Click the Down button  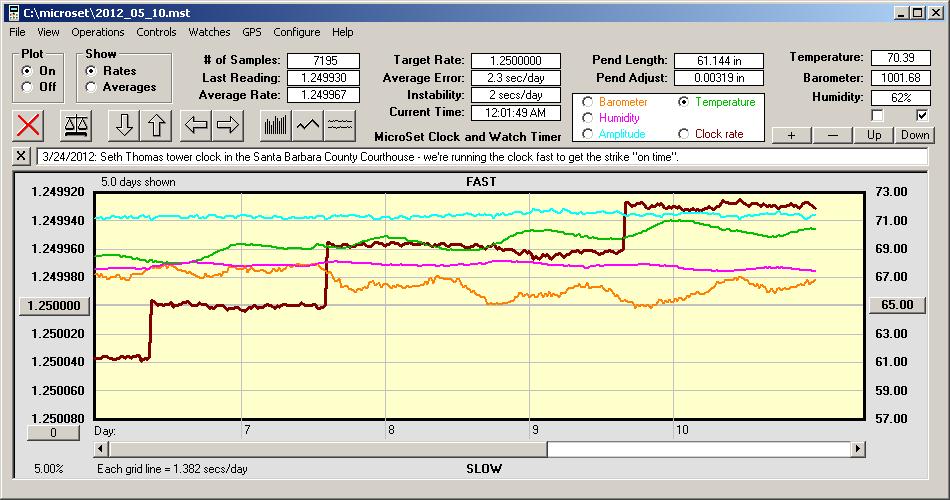coord(915,135)
